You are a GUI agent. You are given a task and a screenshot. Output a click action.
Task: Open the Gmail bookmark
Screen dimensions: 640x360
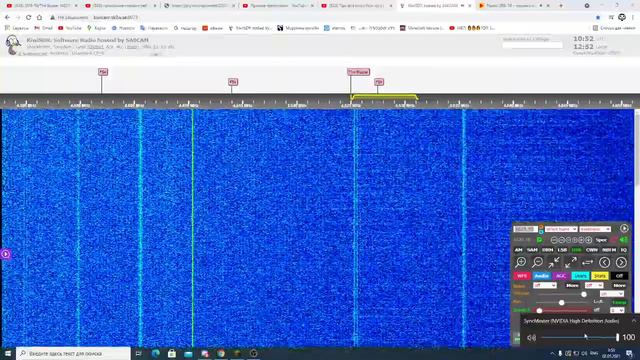click(44, 28)
